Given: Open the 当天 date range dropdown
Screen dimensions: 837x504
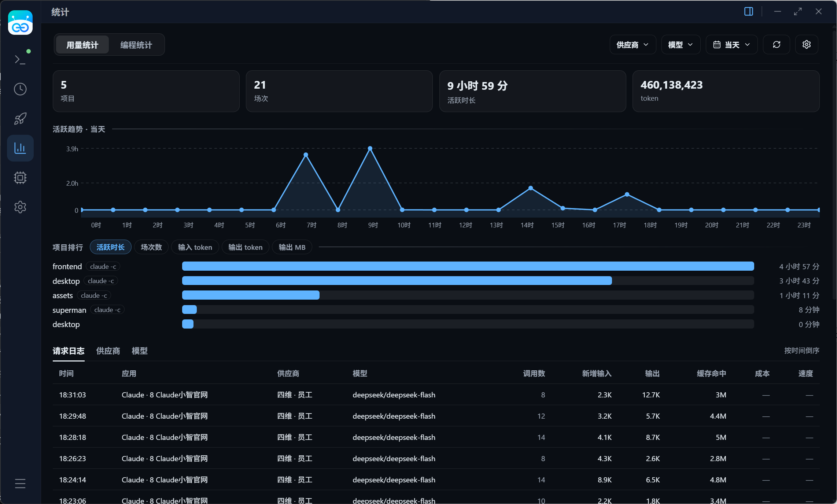Looking at the screenshot, I should tap(732, 45).
